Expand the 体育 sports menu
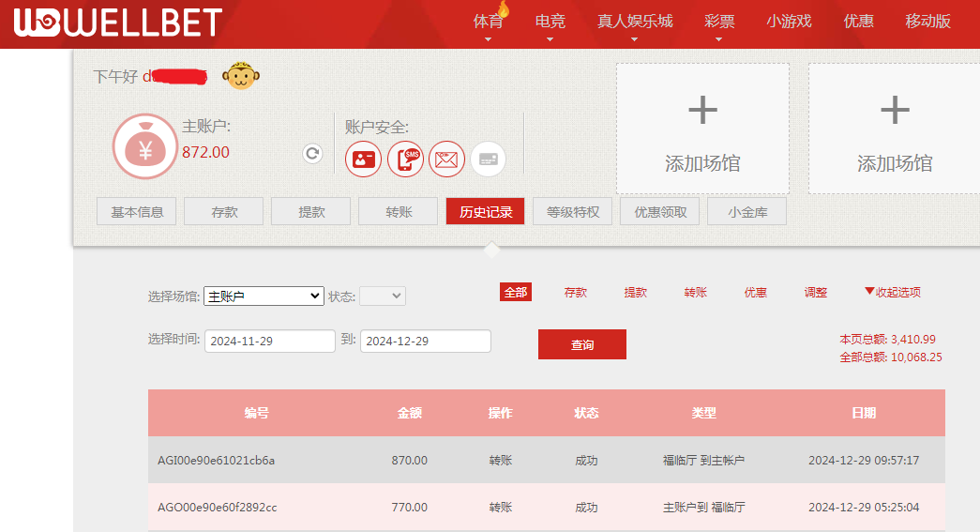The image size is (980, 532). pyautogui.click(x=489, y=22)
